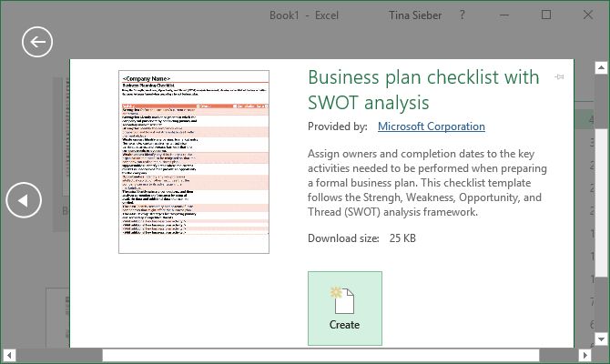Click the horizontal scrollbar thumb
This screenshot has height=364, width=610.
click(x=321, y=356)
